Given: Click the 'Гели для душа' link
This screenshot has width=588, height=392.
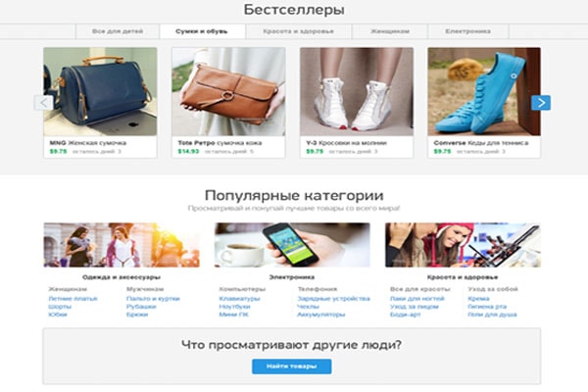Looking at the screenshot, I should coord(492,315).
